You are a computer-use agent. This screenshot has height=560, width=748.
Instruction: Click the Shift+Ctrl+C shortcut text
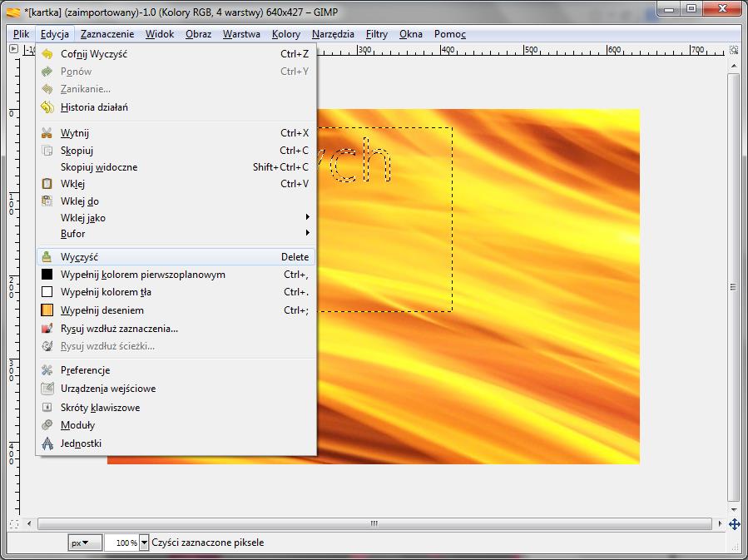[280, 167]
